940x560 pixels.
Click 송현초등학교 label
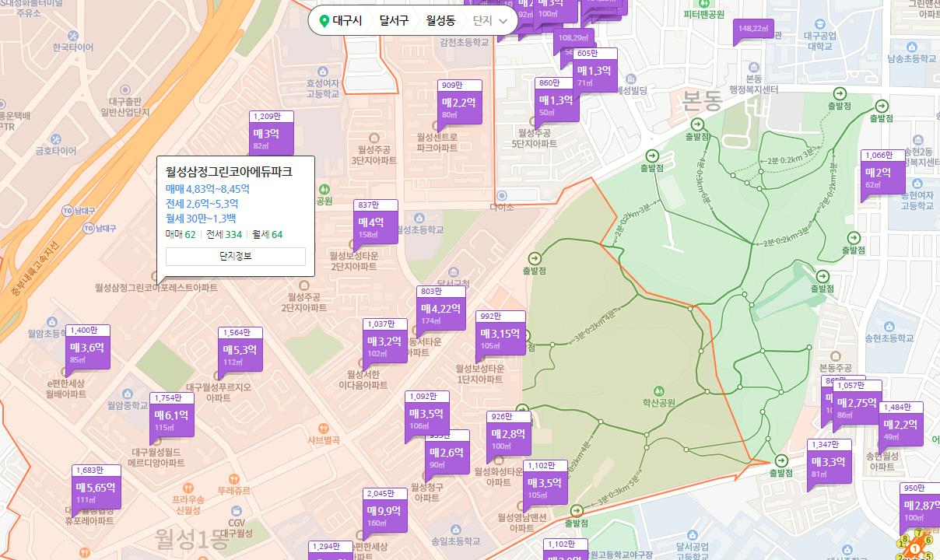tap(891, 339)
